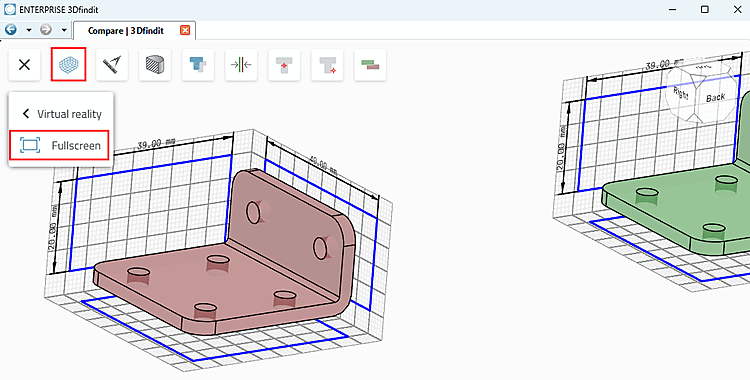
Task: Click the Right face of view cube
Action: (x=680, y=93)
